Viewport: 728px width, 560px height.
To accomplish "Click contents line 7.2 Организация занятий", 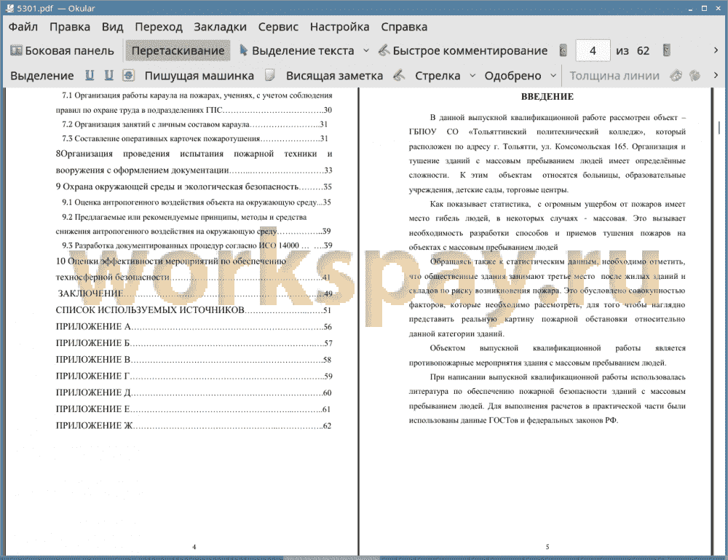I will tap(195, 125).
